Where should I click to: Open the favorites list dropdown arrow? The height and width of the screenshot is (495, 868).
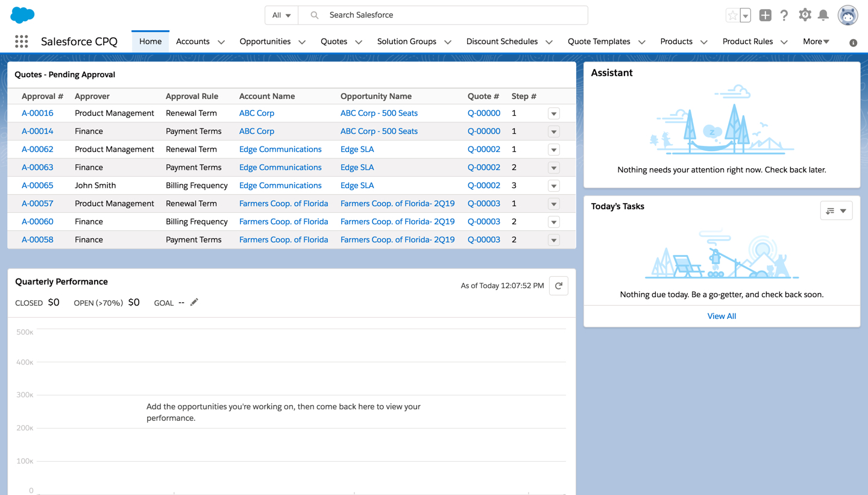coord(746,16)
